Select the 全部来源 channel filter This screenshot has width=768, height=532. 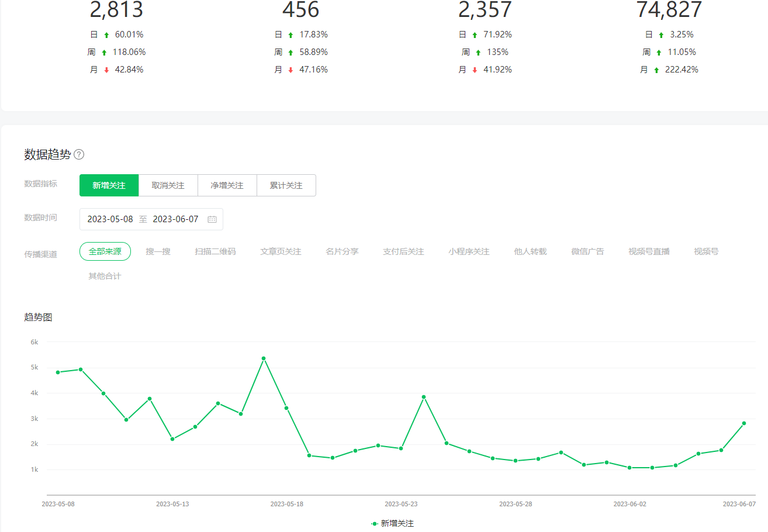(x=105, y=251)
